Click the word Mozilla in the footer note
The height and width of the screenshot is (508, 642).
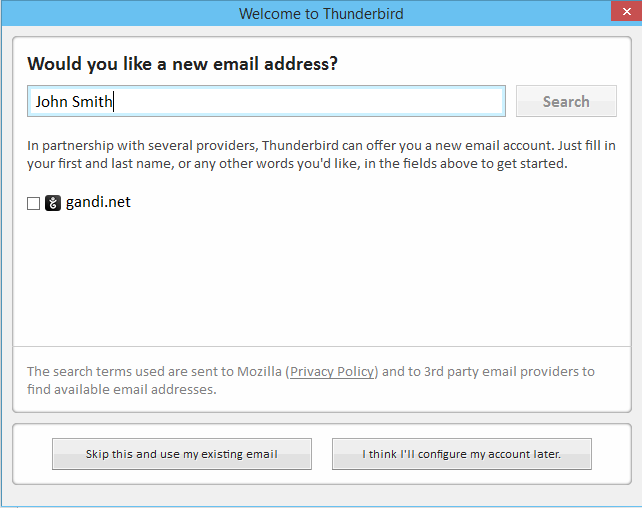[x=259, y=371]
